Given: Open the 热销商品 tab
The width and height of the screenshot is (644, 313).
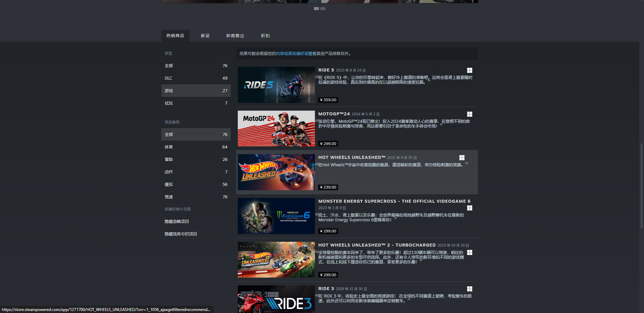Looking at the screenshot, I should click(175, 36).
